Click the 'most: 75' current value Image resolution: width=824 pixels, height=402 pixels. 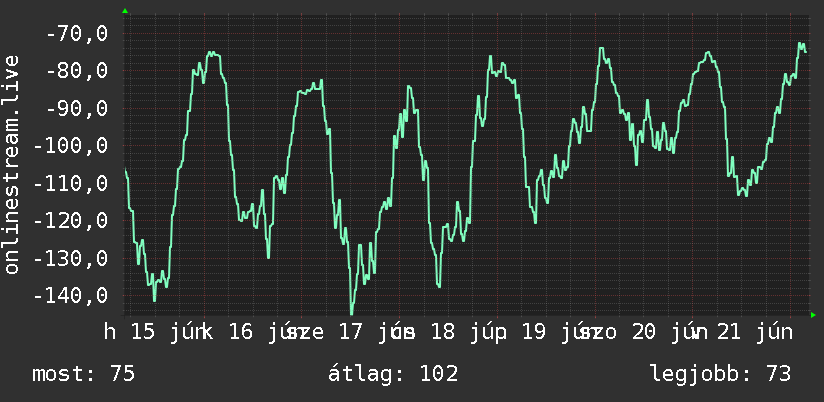pos(84,374)
